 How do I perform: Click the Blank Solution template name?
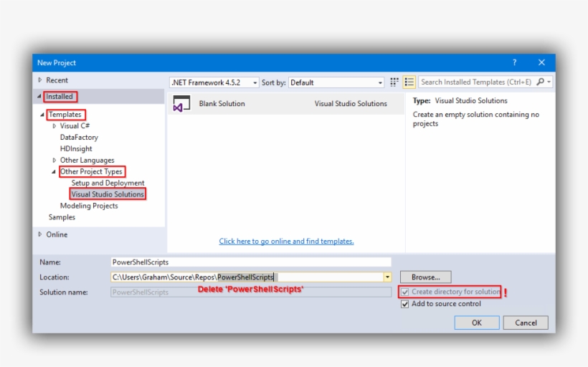coord(222,103)
